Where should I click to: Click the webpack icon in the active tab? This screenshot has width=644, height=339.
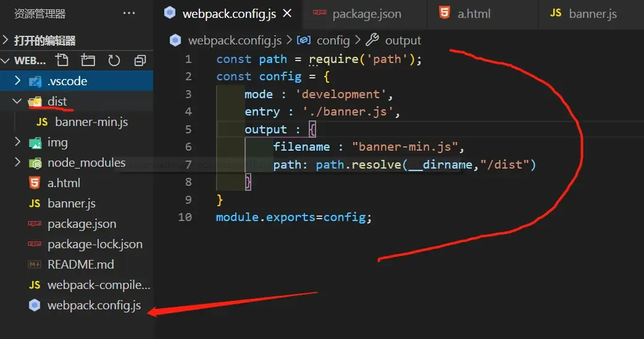pos(170,13)
